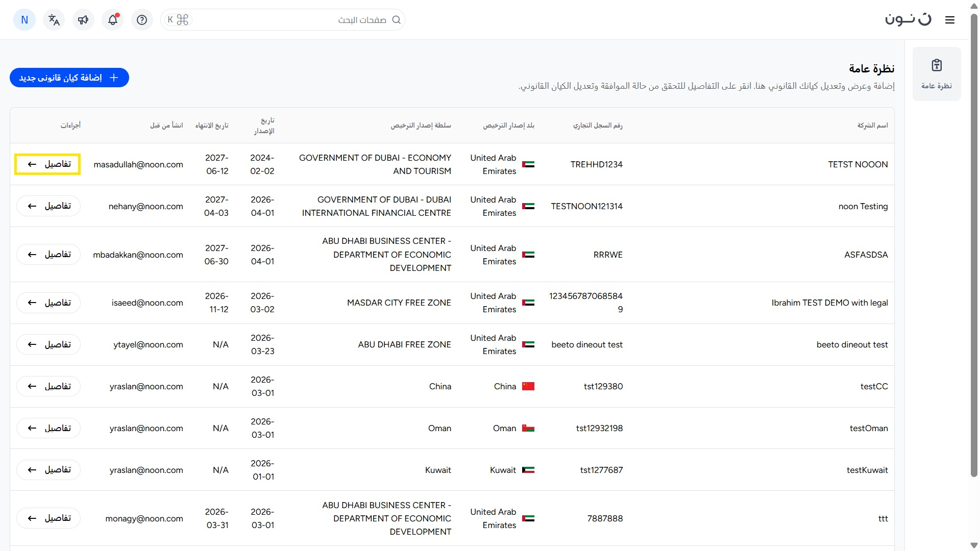Open تفاصيل for ASFASDSA row
The image size is (980, 551).
[x=48, y=255]
